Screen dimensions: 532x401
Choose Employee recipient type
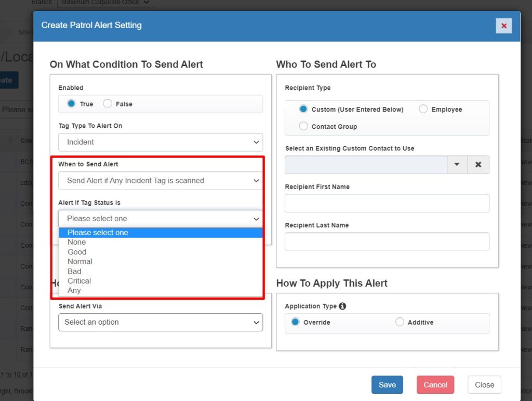pos(423,110)
